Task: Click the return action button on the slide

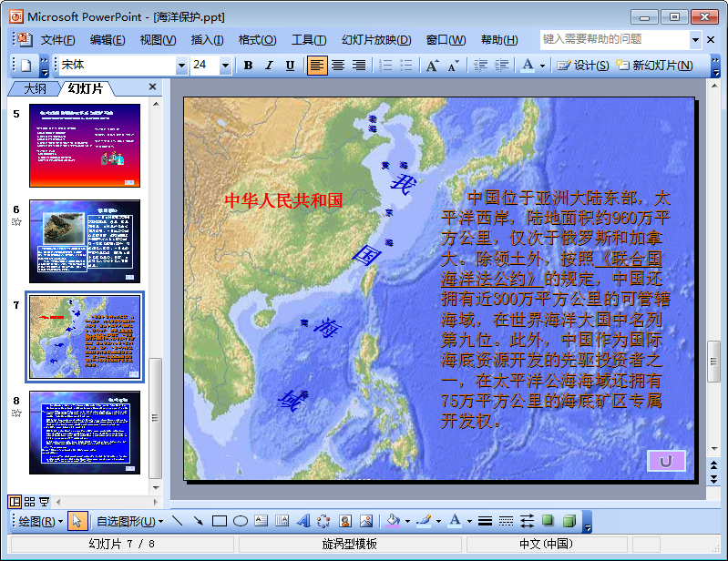Action: tap(666, 461)
